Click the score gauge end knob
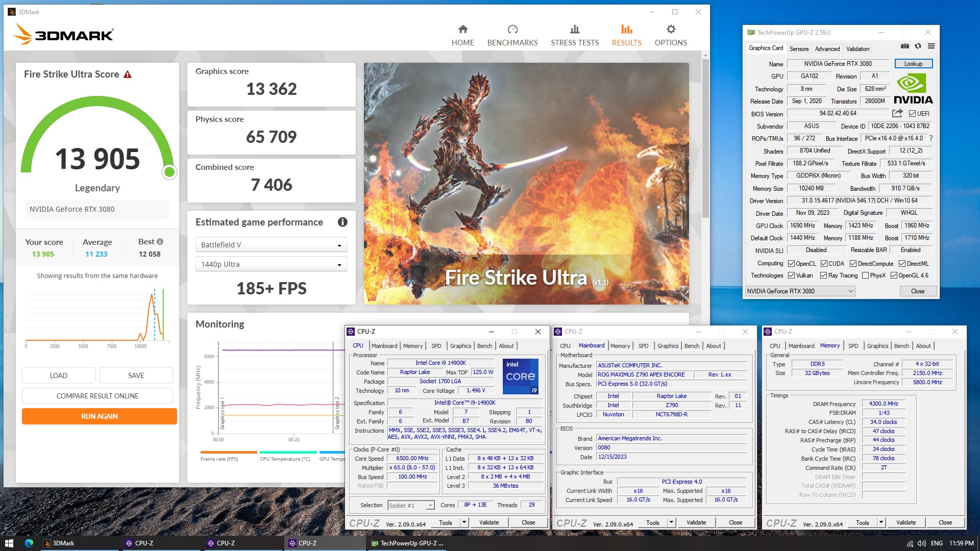The image size is (980, 551). [169, 172]
